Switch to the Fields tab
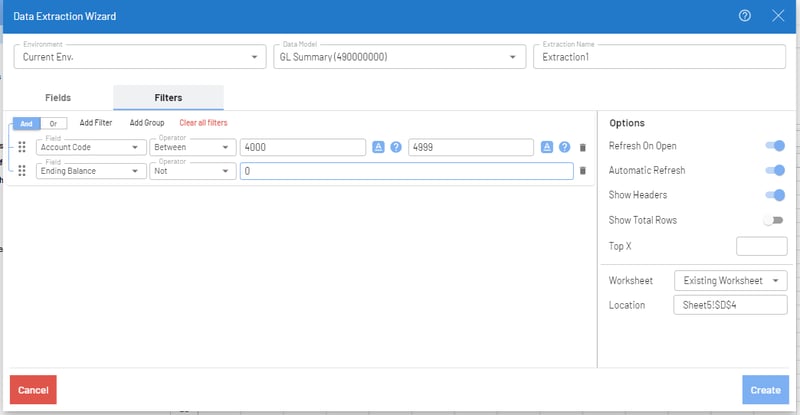 [x=58, y=98]
